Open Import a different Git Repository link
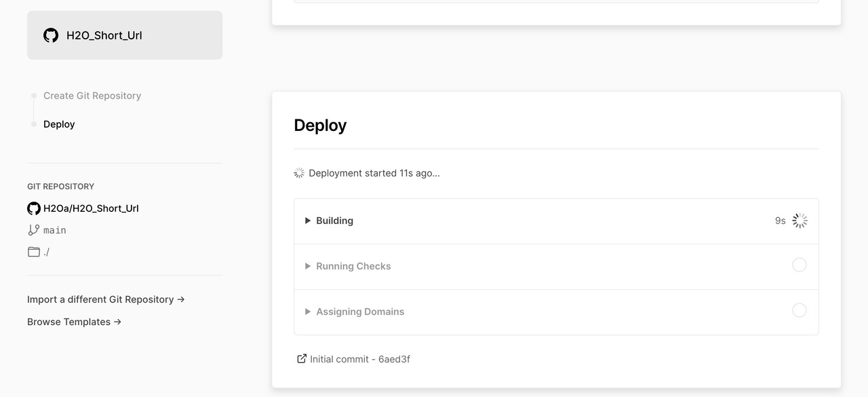The image size is (868, 397). tap(106, 299)
